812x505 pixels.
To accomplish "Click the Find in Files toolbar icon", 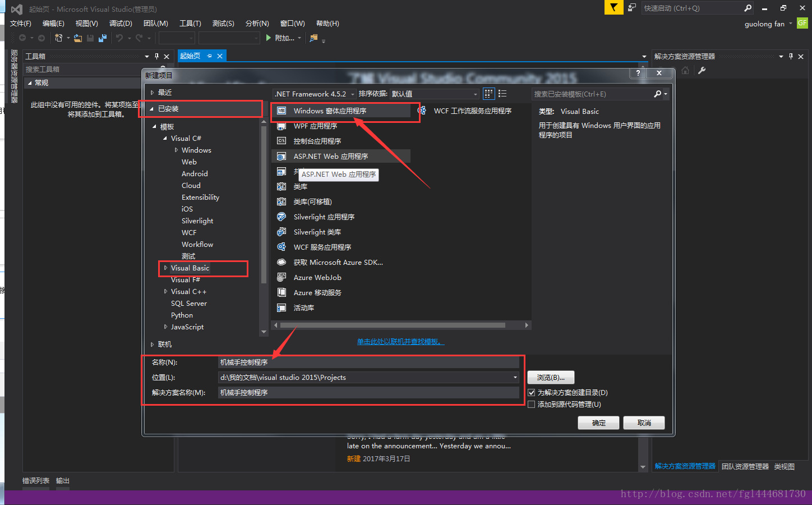I will tap(313, 38).
